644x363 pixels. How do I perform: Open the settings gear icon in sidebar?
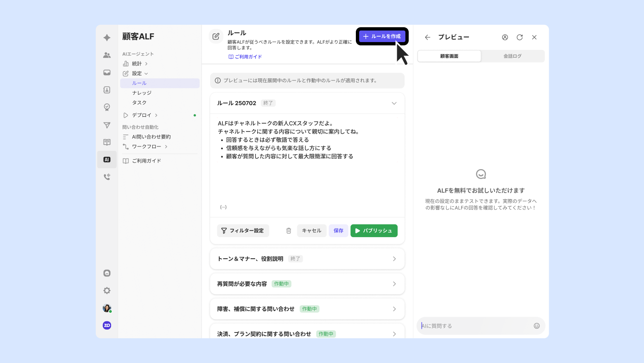coord(107,291)
